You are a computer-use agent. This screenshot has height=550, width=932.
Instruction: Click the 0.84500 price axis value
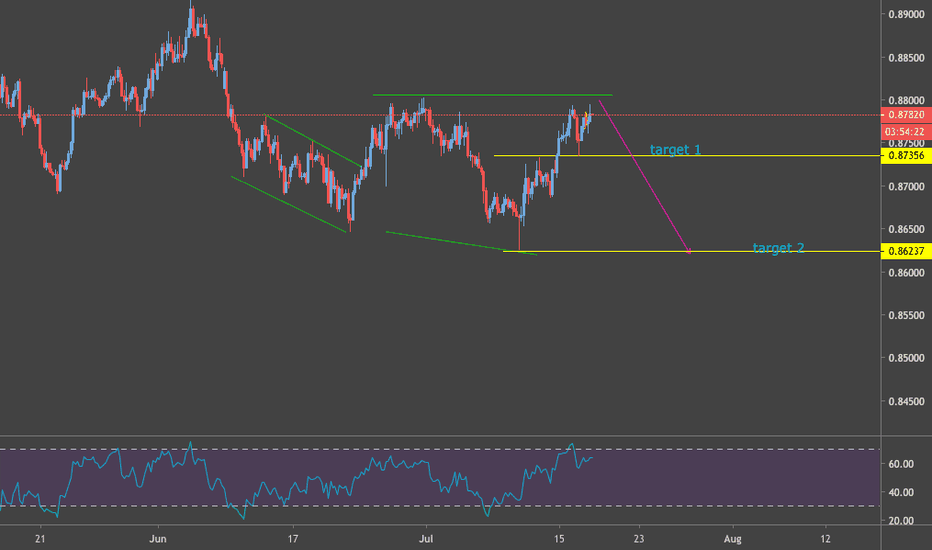[906, 402]
